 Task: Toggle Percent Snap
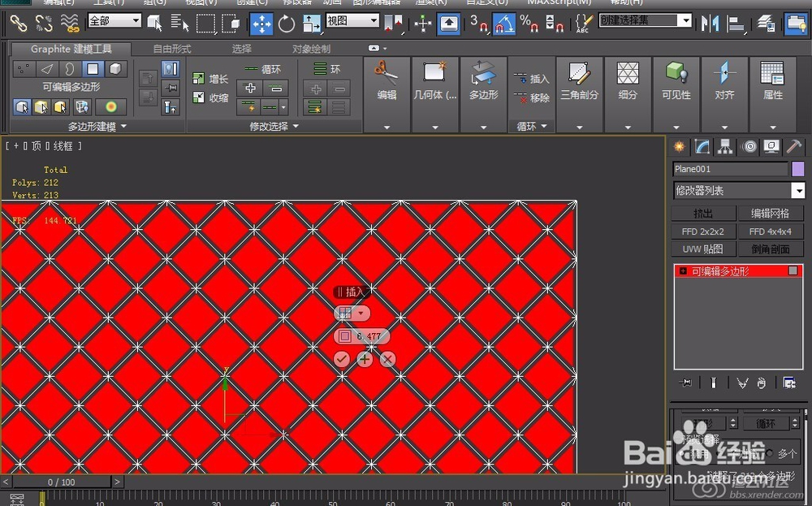(529, 24)
